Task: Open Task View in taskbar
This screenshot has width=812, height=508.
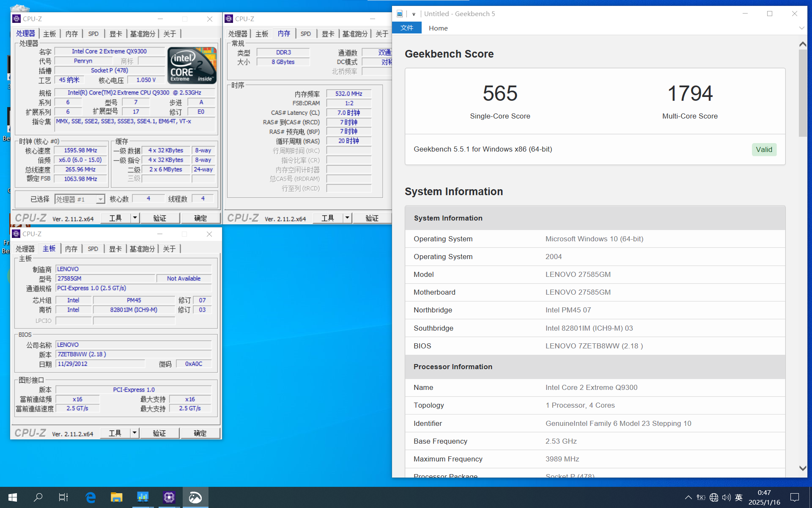Action: [x=63, y=497]
